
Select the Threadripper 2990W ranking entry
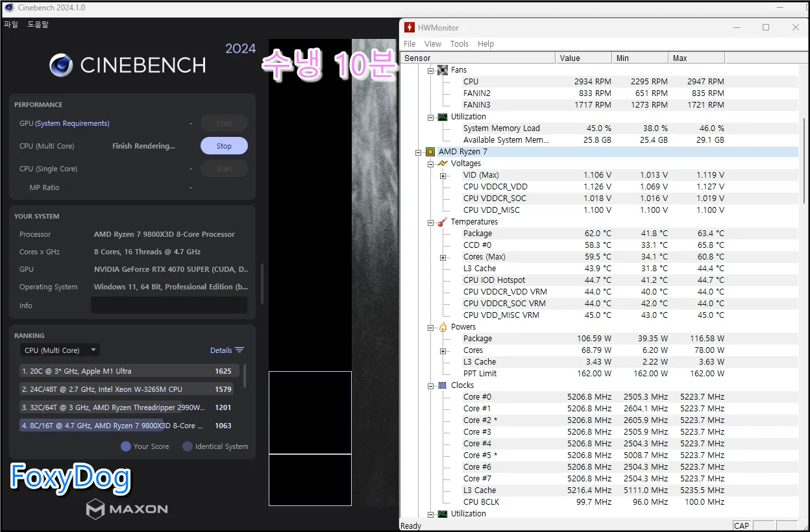point(129,407)
